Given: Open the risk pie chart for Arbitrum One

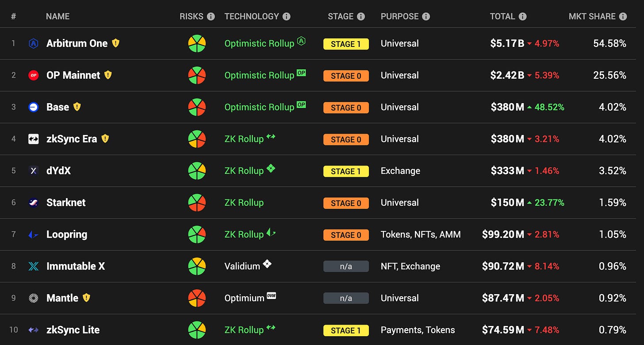Looking at the screenshot, I should click(x=197, y=43).
